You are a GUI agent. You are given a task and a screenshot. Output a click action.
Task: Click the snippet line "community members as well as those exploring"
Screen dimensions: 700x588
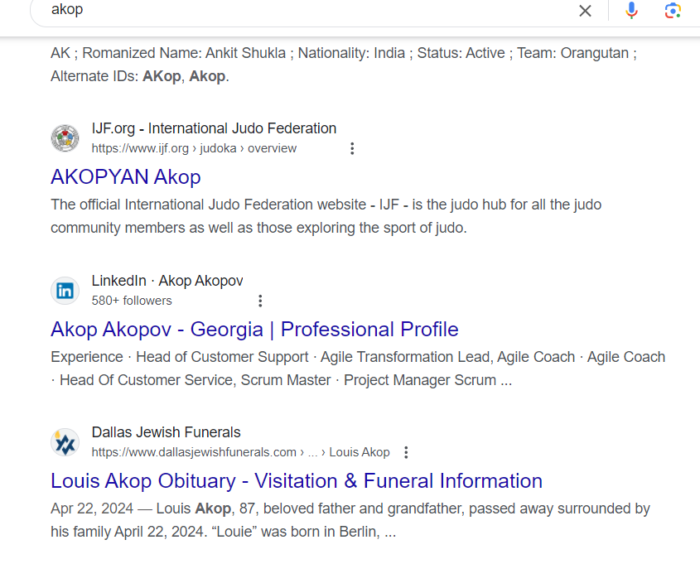(x=258, y=228)
